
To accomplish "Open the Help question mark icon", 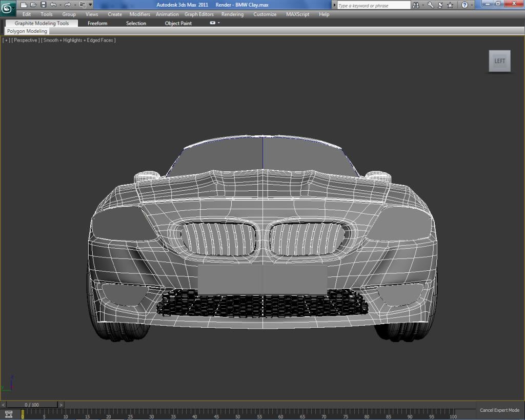I will [x=465, y=5].
